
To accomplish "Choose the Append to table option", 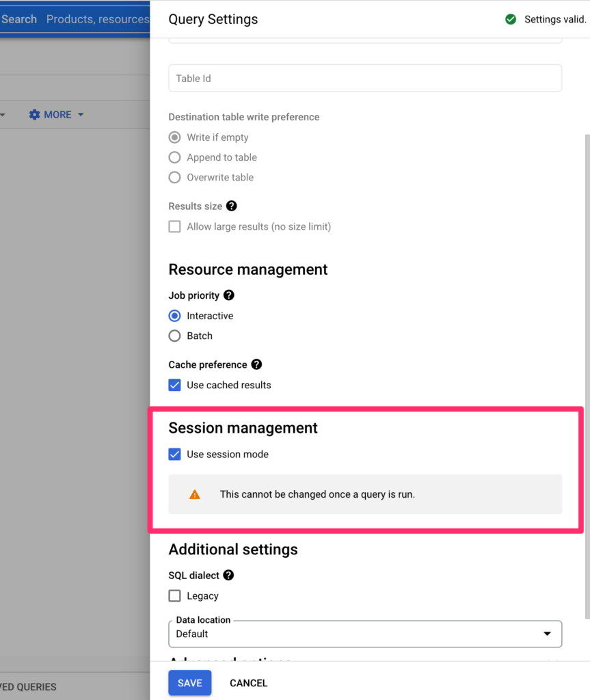I will 175,157.
